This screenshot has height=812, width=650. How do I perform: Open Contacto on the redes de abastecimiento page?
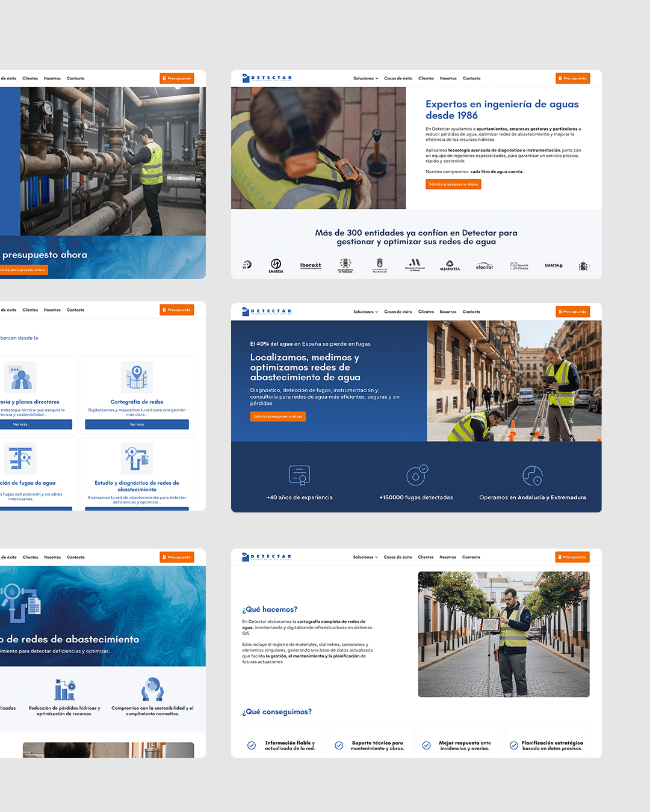pyautogui.click(x=76, y=557)
